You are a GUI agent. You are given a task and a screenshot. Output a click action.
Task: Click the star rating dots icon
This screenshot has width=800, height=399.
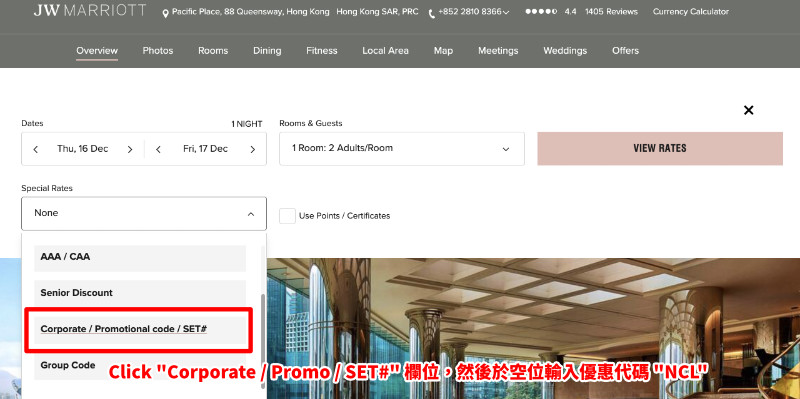tap(541, 12)
